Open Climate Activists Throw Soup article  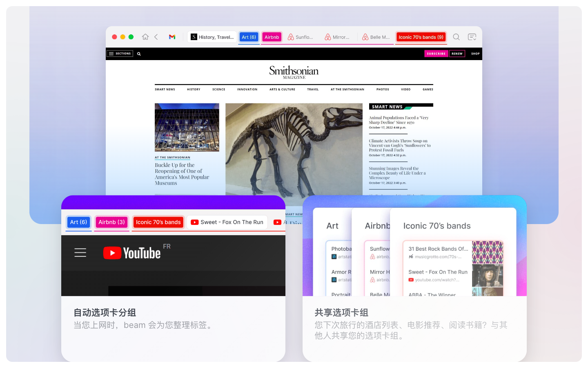pos(400,145)
